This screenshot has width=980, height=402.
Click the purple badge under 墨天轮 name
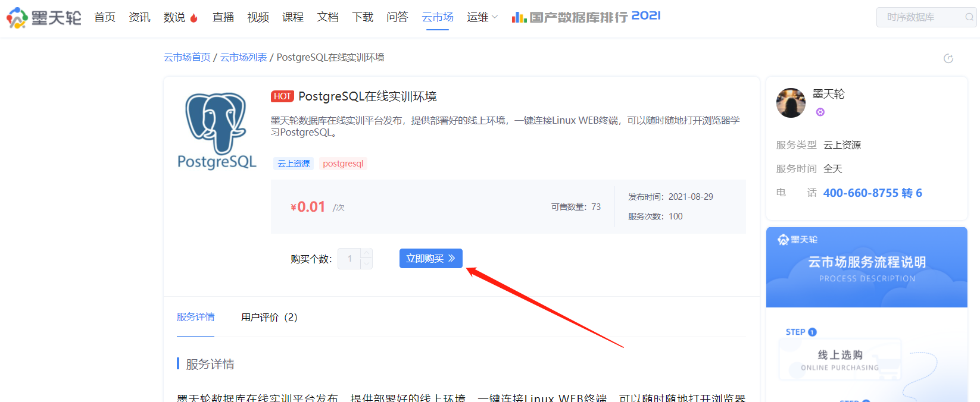pyautogui.click(x=820, y=112)
